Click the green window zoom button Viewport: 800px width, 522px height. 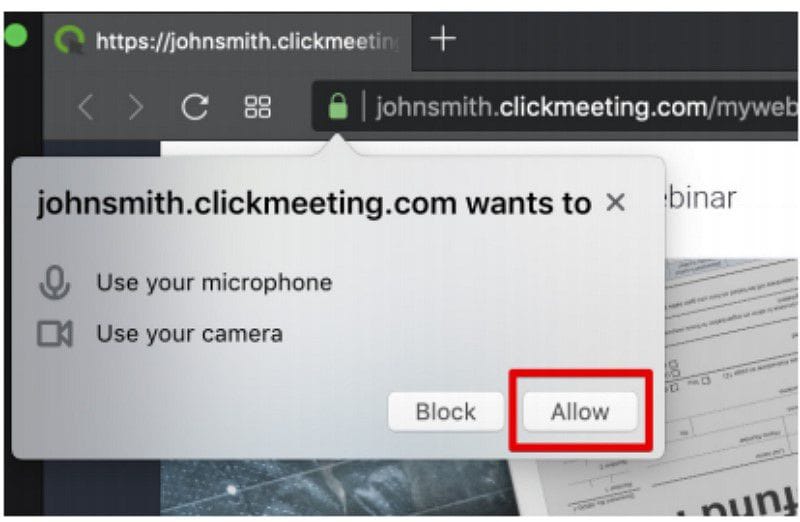click(15, 35)
